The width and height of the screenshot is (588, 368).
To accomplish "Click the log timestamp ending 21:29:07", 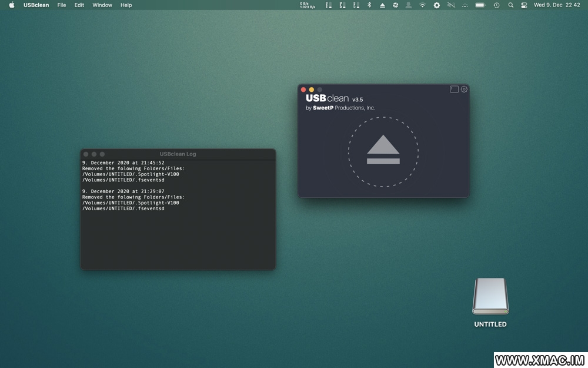I will click(123, 191).
